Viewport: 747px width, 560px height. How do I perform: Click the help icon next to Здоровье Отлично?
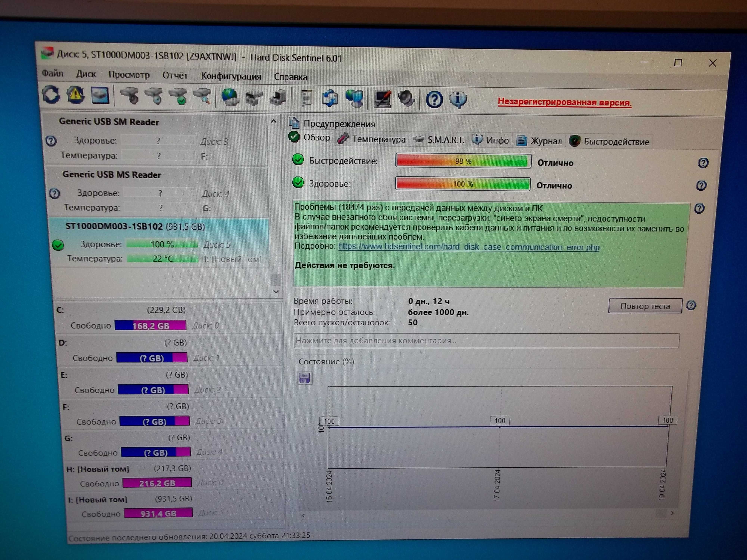click(701, 185)
